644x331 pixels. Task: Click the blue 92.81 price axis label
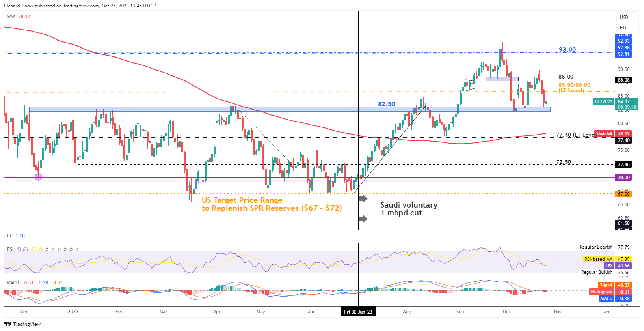pos(624,54)
